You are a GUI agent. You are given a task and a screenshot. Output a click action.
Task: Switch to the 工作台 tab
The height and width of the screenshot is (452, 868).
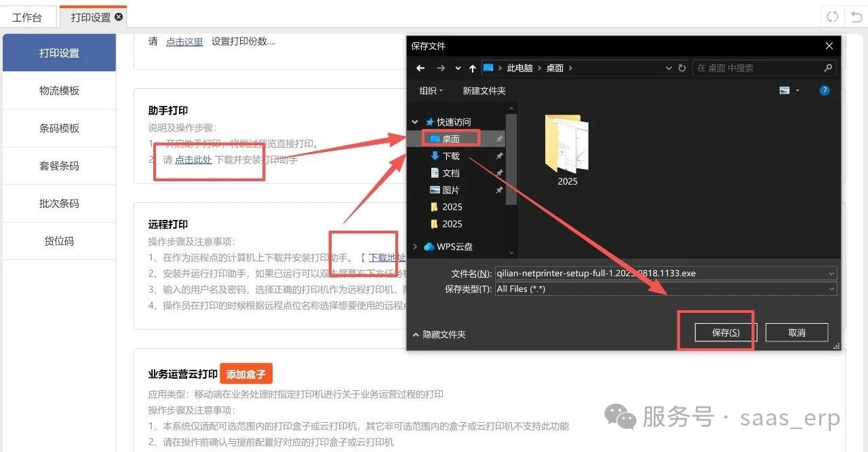tap(27, 17)
